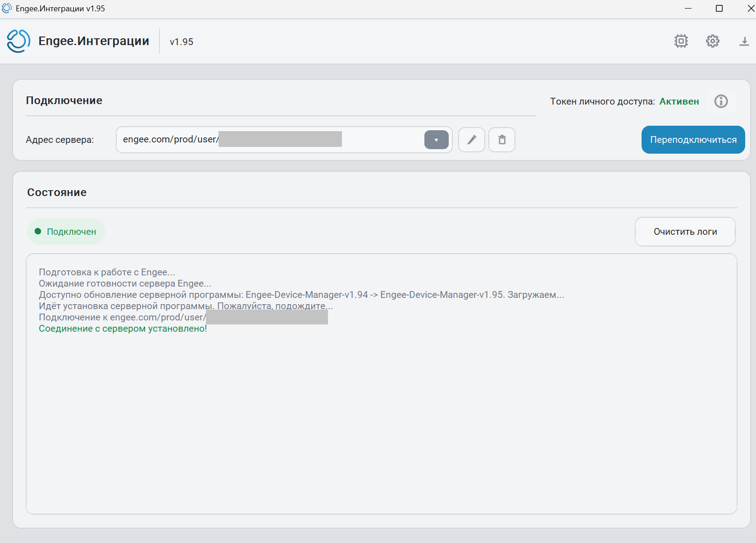
Task: Edit server address with pencil icon
Action: click(472, 140)
